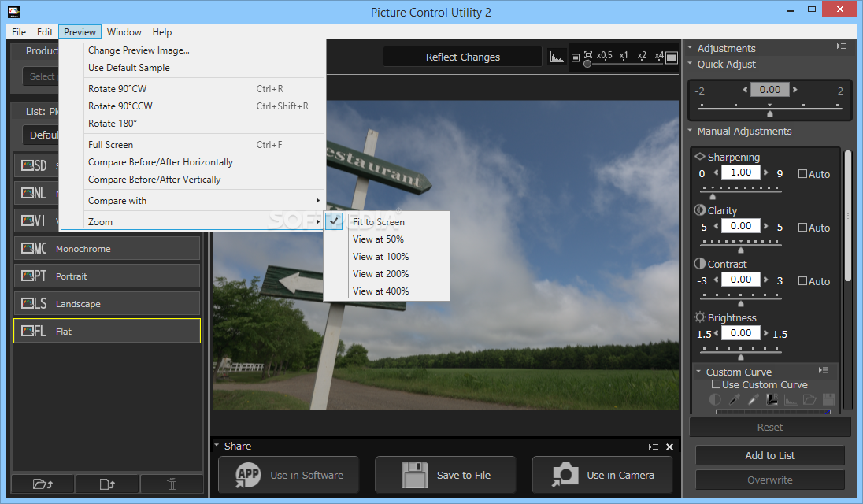The width and height of the screenshot is (863, 504).
Task: Increase Quick Adjust value with the right arrow
Action: (x=794, y=89)
